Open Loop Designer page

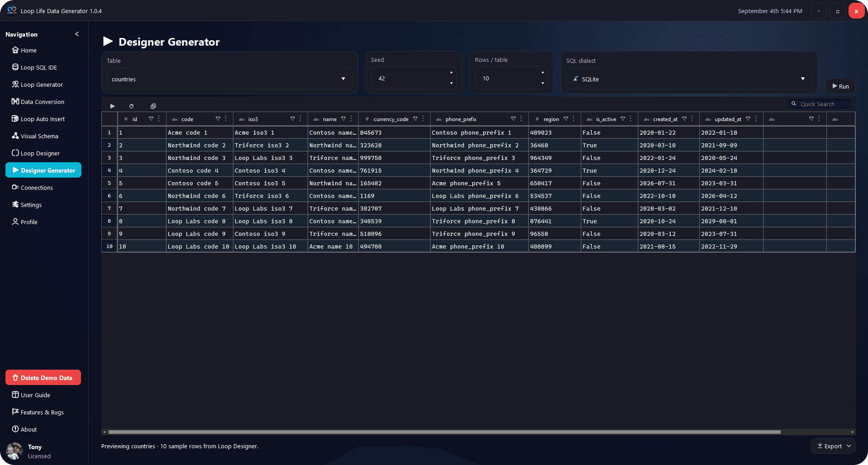click(43, 153)
